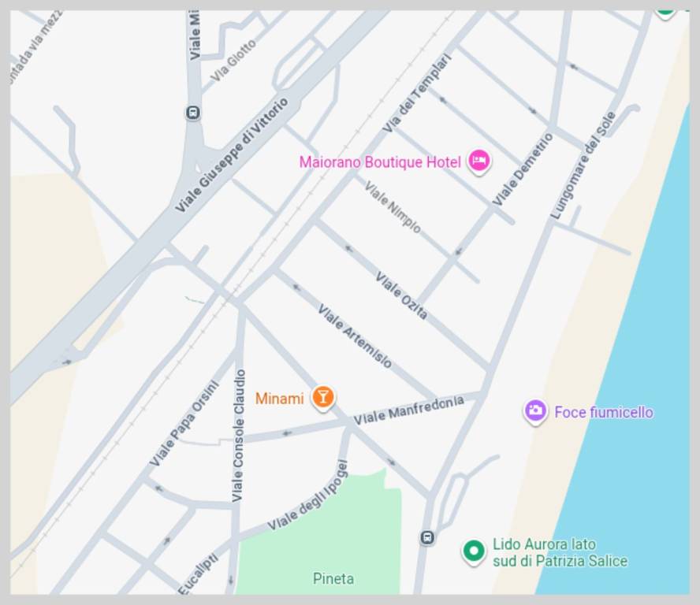Click the Viale Artemisio street label
This screenshot has width=700, height=605.
point(355,336)
